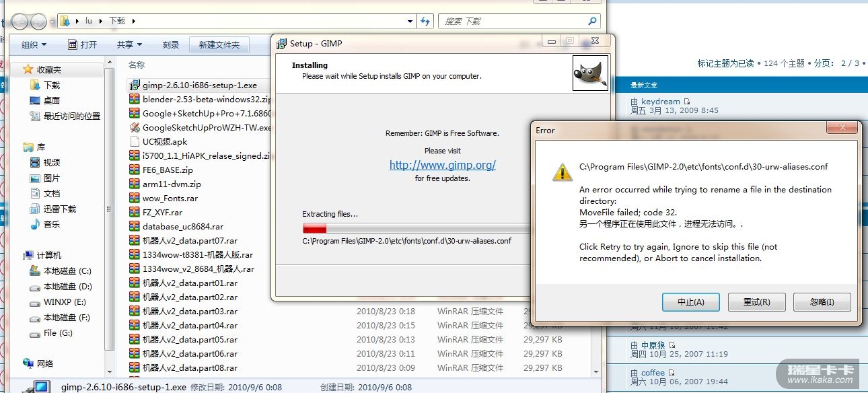The image size is (868, 393).
Task: Open the 共享 dropdown menu
Action: coord(129,45)
